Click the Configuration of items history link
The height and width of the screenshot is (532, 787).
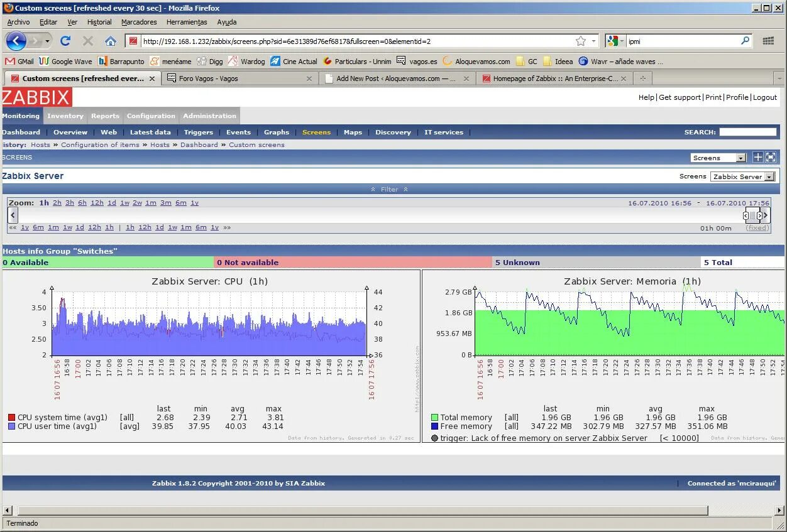[100, 144]
